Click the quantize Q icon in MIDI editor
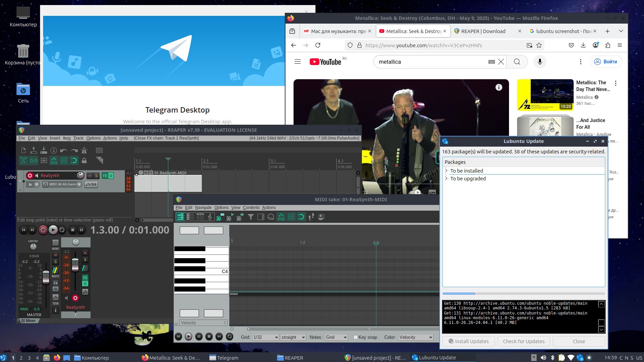This screenshot has width=644, height=362. tap(271, 217)
